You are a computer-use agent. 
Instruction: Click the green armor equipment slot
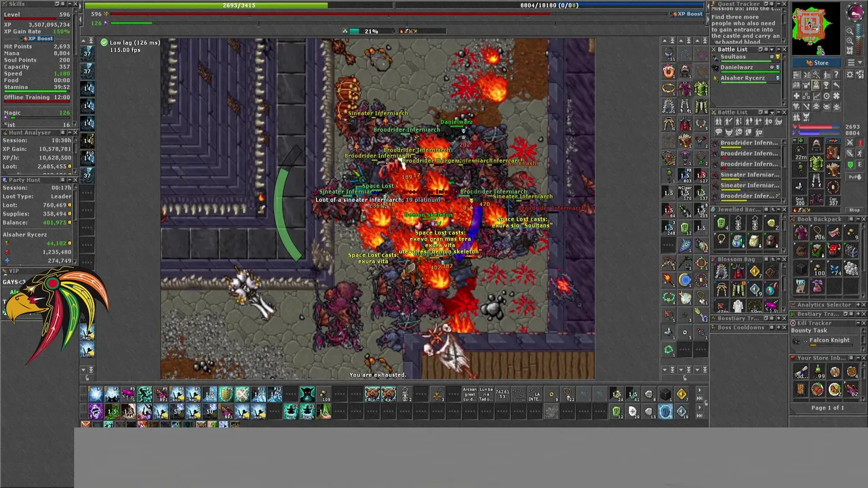(x=816, y=163)
